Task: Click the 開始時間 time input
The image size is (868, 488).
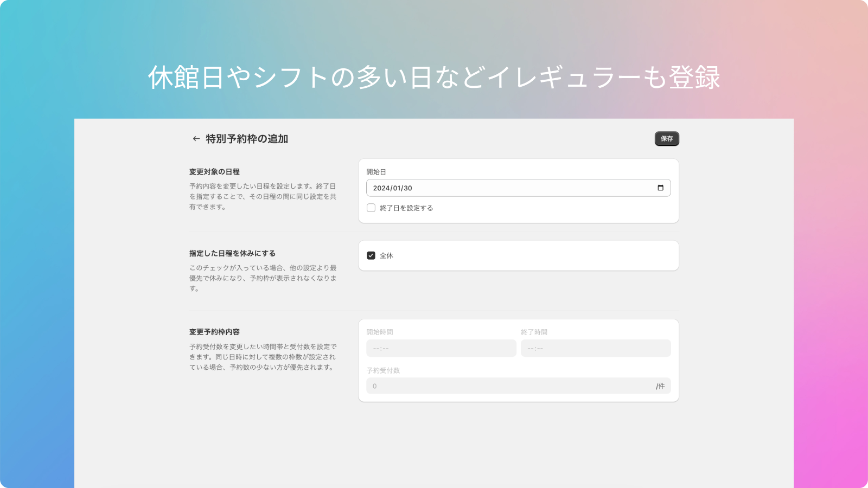Action: [441, 348]
